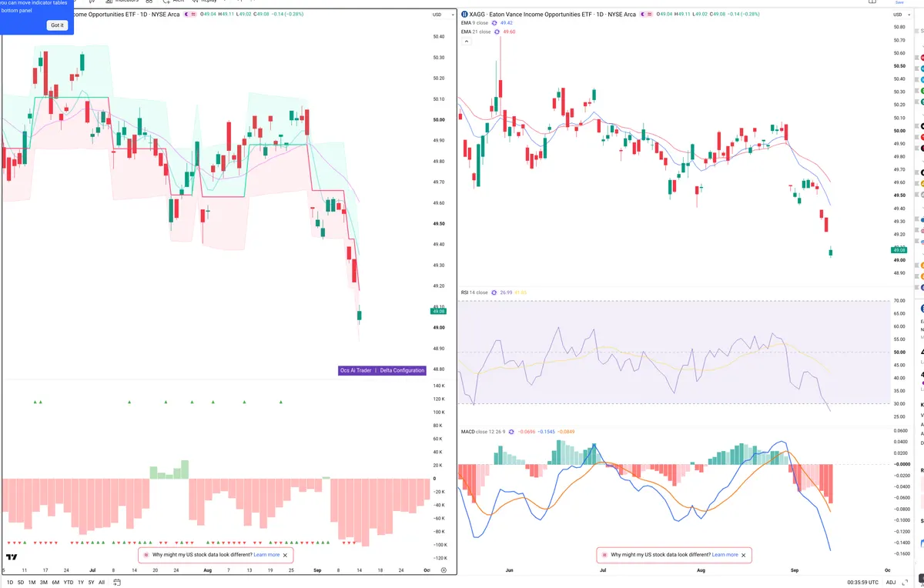The height and width of the screenshot is (588, 924).
Task: Collapse the indicator legend on right chart
Action: pos(465,41)
